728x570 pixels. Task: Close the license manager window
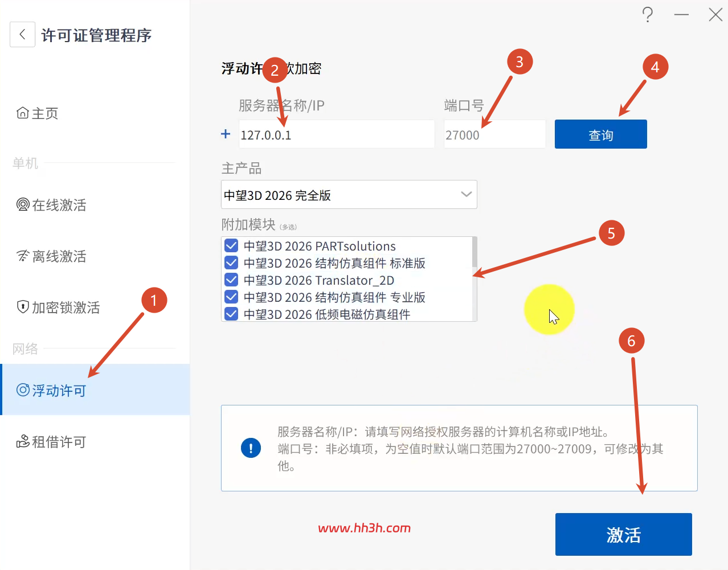(715, 15)
